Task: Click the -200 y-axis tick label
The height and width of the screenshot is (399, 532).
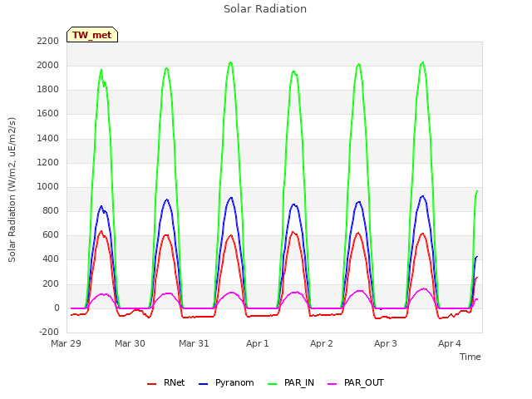Action: (49, 332)
